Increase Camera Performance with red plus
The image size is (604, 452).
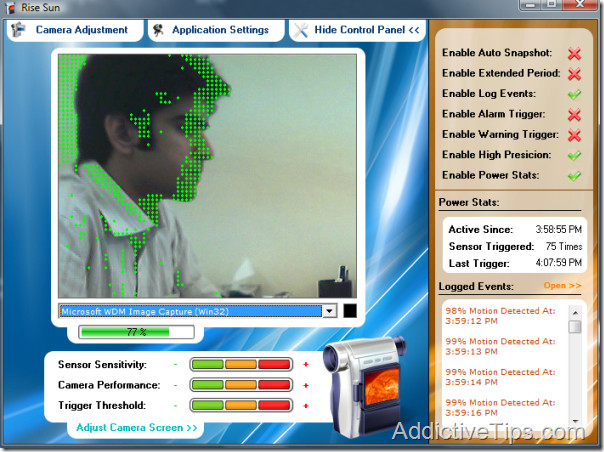(x=306, y=385)
